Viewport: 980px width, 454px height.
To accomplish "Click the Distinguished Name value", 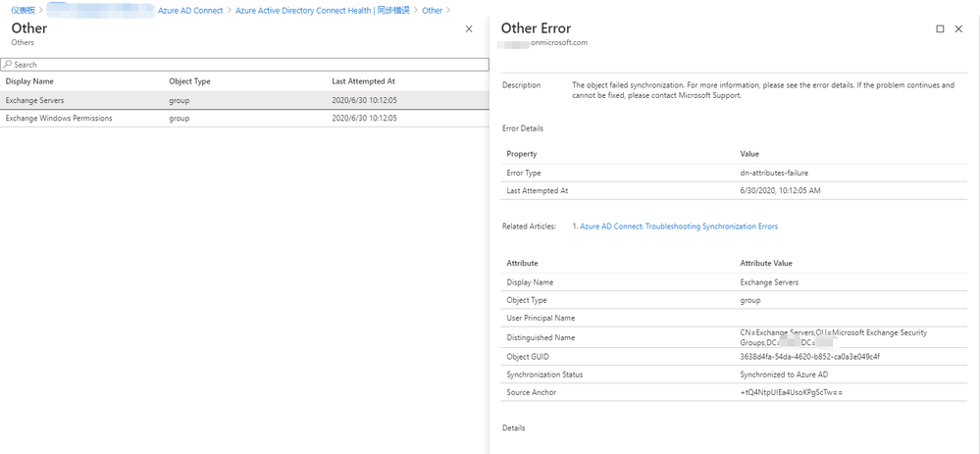I will coord(834,338).
